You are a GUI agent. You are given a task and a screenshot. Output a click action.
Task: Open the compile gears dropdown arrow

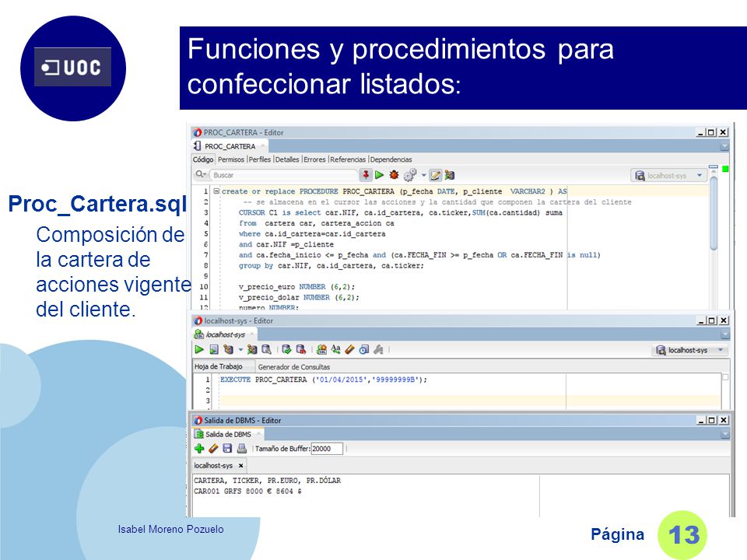[423, 175]
